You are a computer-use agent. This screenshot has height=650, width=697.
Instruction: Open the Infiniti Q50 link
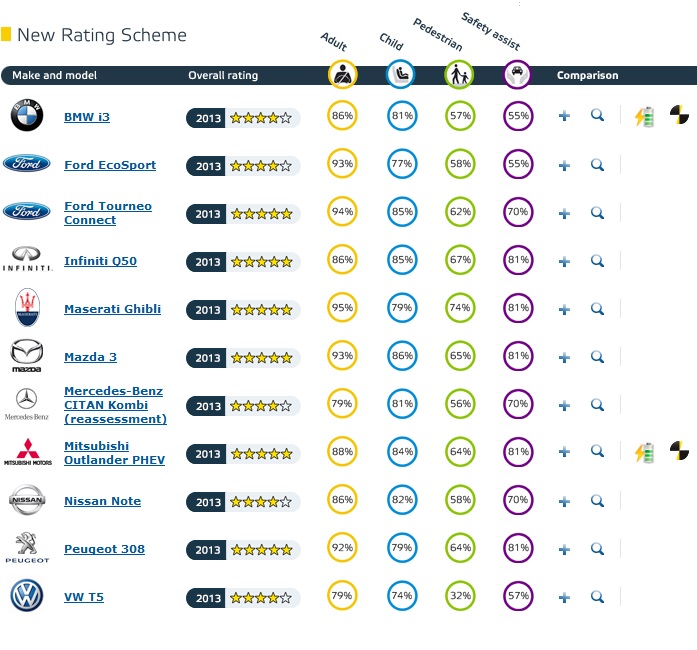pyautogui.click(x=100, y=261)
